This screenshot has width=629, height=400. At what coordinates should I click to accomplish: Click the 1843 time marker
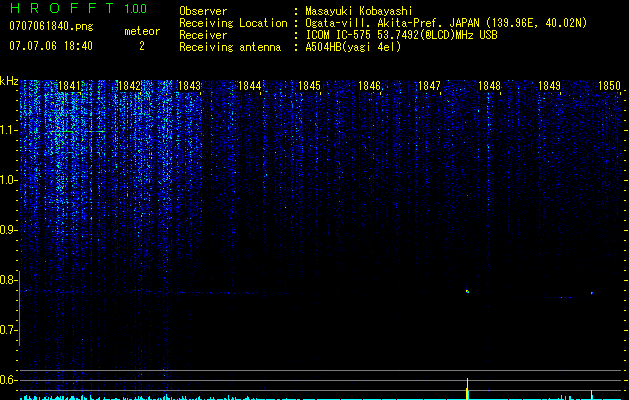click(x=189, y=85)
